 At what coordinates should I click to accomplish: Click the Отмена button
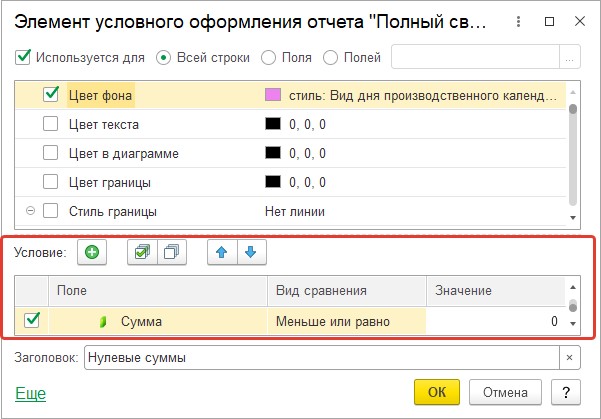click(505, 392)
